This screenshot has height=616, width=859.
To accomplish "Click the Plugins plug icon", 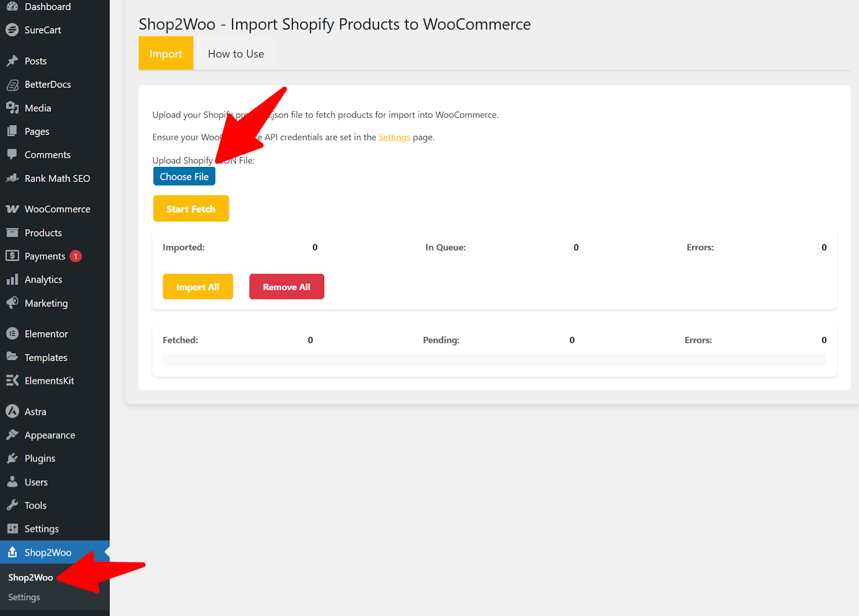I will coord(12,458).
